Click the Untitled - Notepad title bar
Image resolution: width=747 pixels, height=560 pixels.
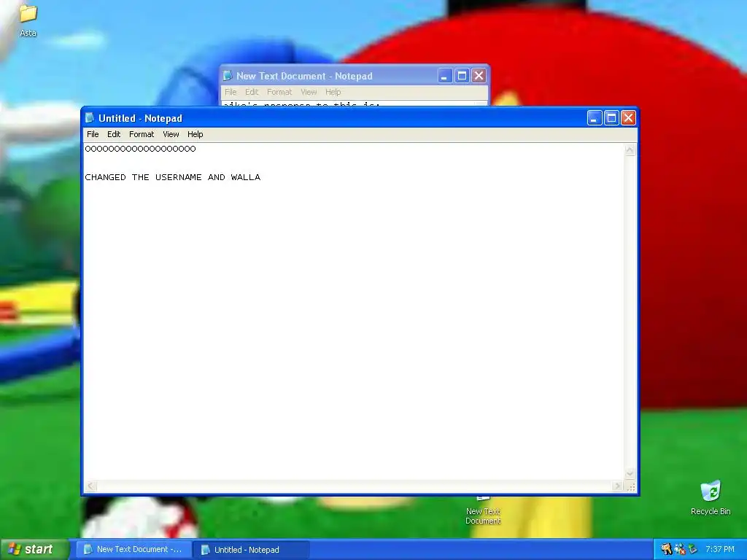(x=333, y=118)
